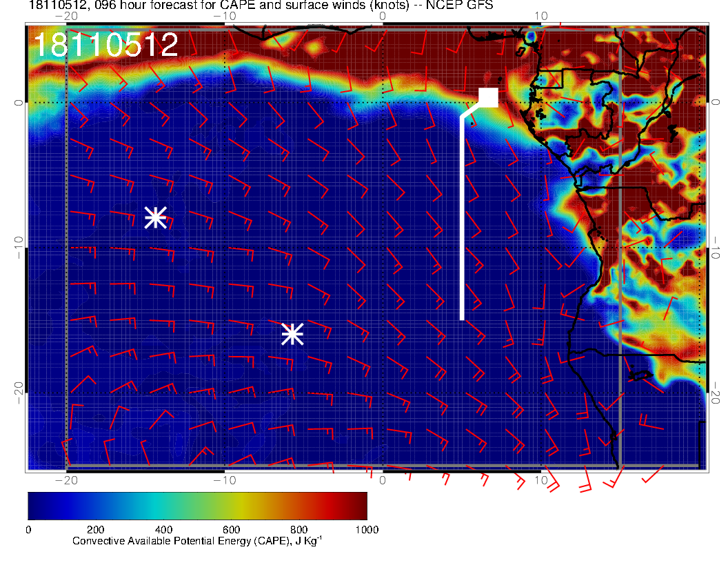Screen dimensions: 728x563
Task: Click the -10 longitude label on the top axis
Action: tap(224, 16)
